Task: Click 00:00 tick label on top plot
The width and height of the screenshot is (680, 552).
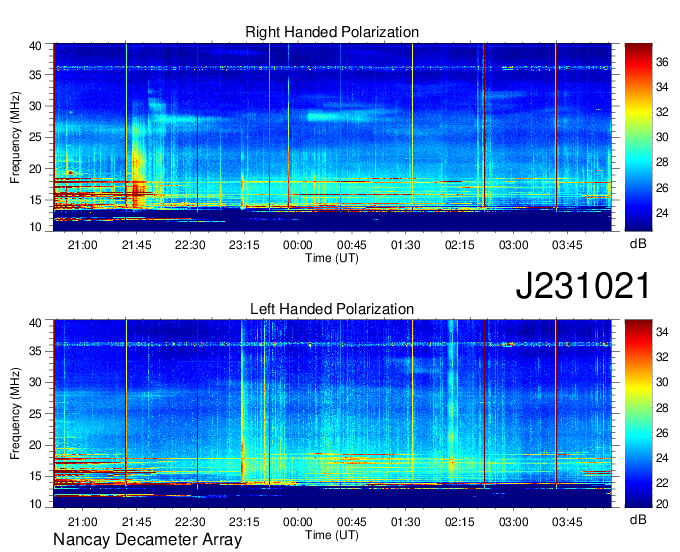Action: pos(298,245)
